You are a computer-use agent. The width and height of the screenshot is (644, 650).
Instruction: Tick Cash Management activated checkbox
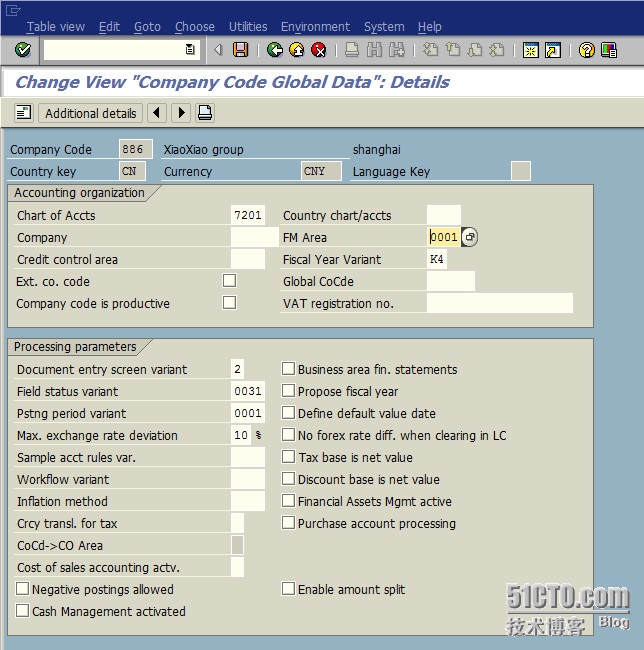[x=22, y=611]
